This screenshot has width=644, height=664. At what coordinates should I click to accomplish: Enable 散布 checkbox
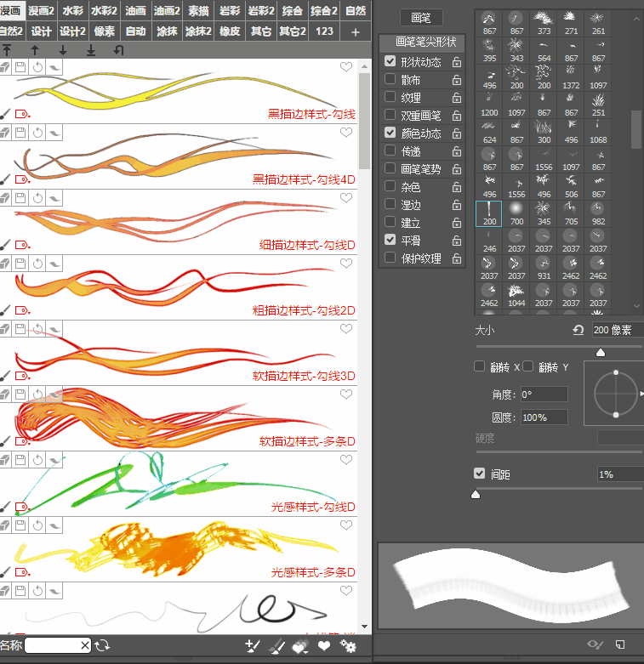coord(390,79)
